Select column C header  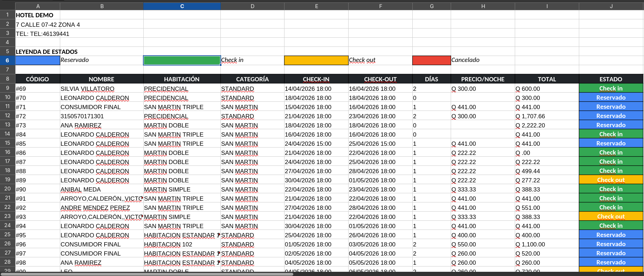(x=182, y=6)
